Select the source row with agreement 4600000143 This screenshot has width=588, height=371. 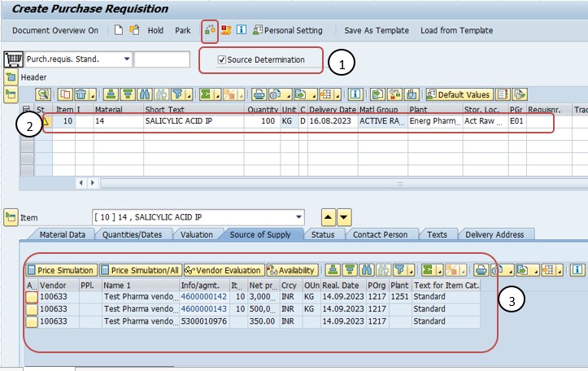32,309
